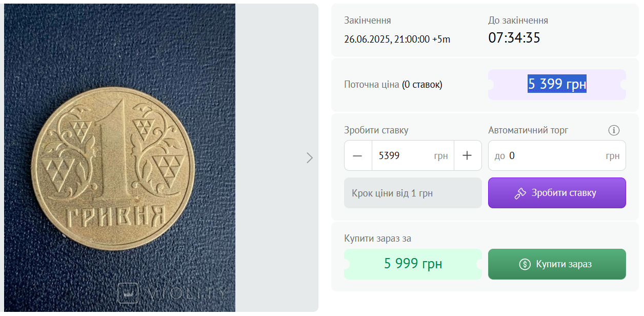Open the next coin photo with the chevron arrow

[x=310, y=158]
